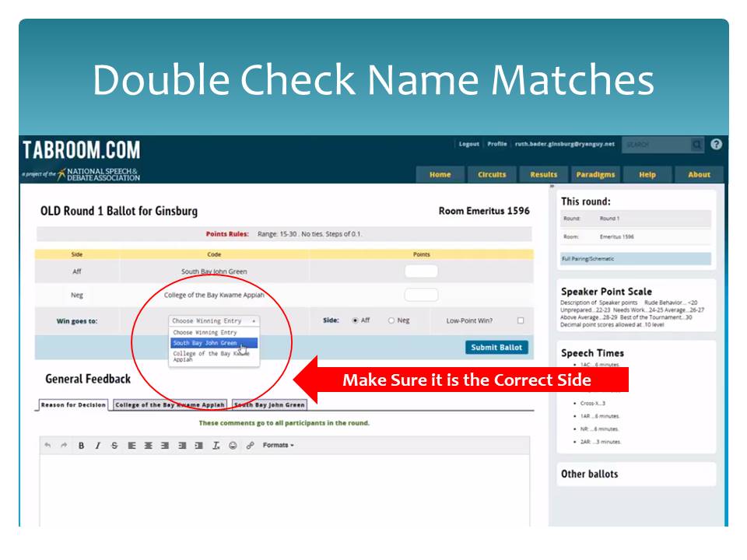Switch to the Reason for Decision tab
The image size is (747, 560).
(x=74, y=404)
